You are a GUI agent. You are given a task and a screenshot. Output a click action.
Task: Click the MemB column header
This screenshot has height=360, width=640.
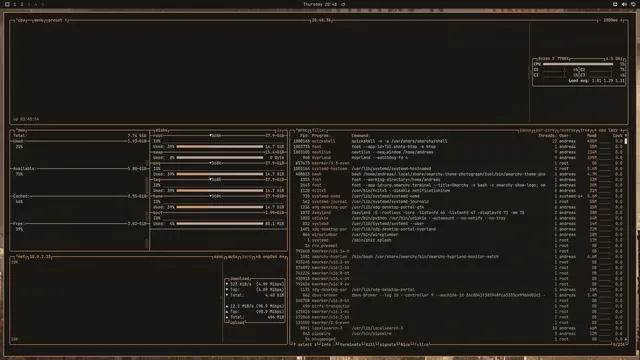[592, 136]
